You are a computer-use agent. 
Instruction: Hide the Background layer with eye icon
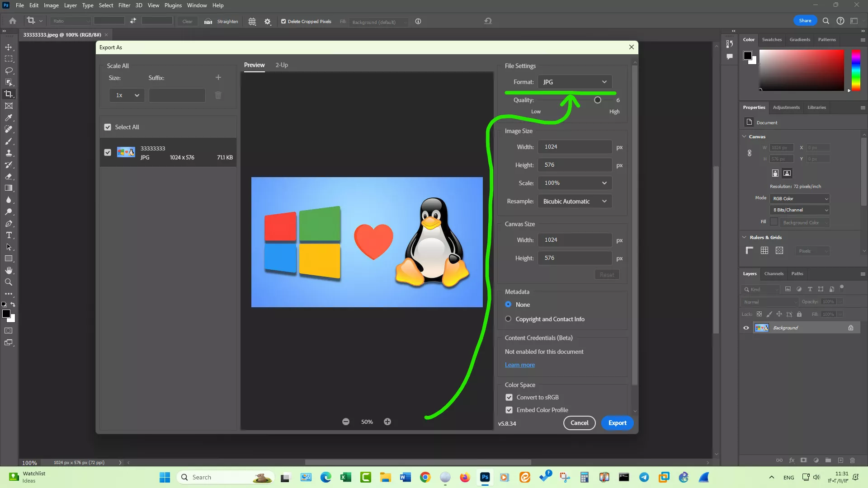[x=746, y=328]
